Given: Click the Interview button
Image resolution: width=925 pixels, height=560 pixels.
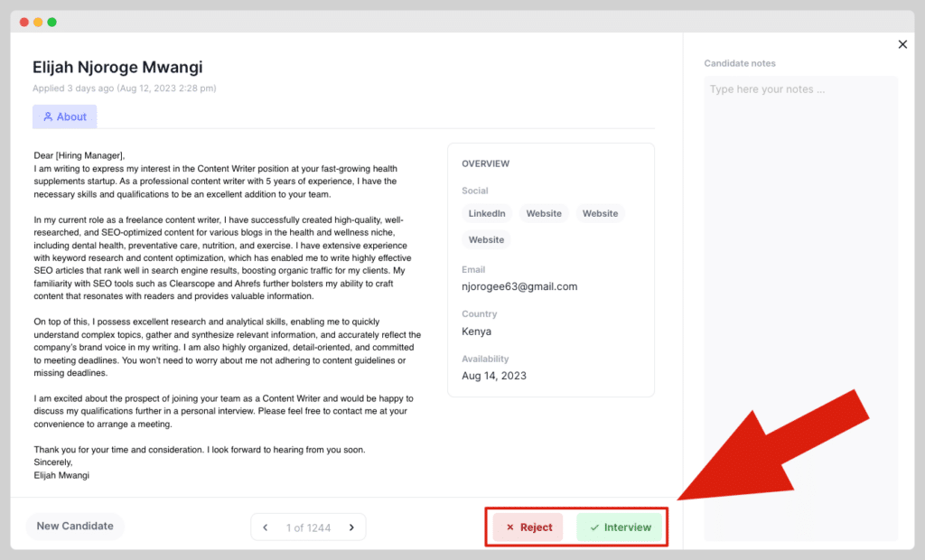Looking at the screenshot, I should 620,527.
